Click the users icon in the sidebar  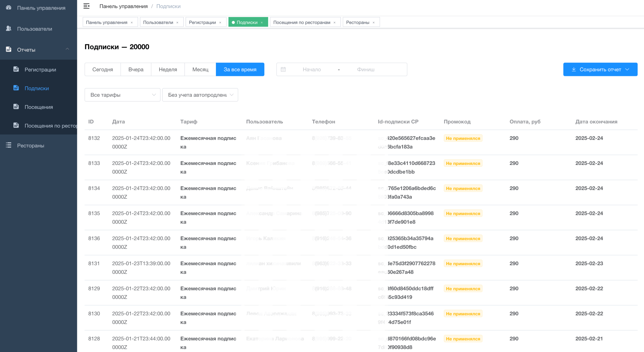(9, 29)
